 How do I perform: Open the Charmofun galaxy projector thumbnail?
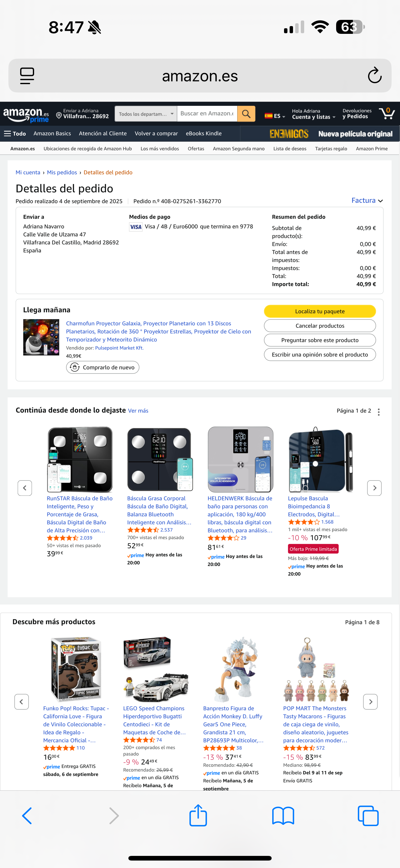(x=41, y=337)
